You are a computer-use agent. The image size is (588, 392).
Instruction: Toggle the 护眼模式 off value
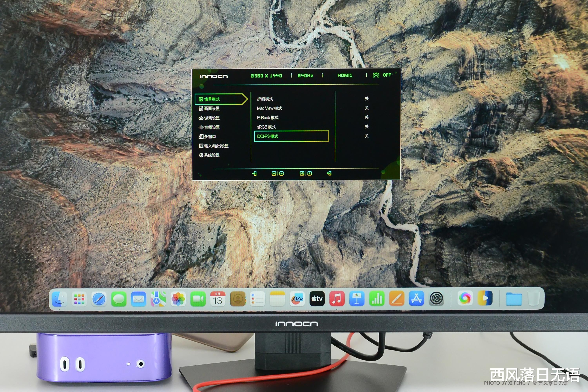pos(366,99)
